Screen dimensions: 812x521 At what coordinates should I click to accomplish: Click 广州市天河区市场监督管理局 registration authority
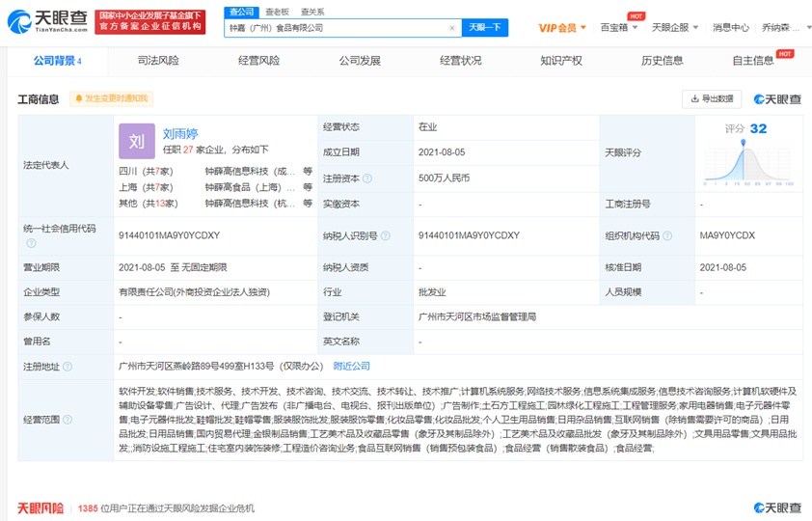477,317
